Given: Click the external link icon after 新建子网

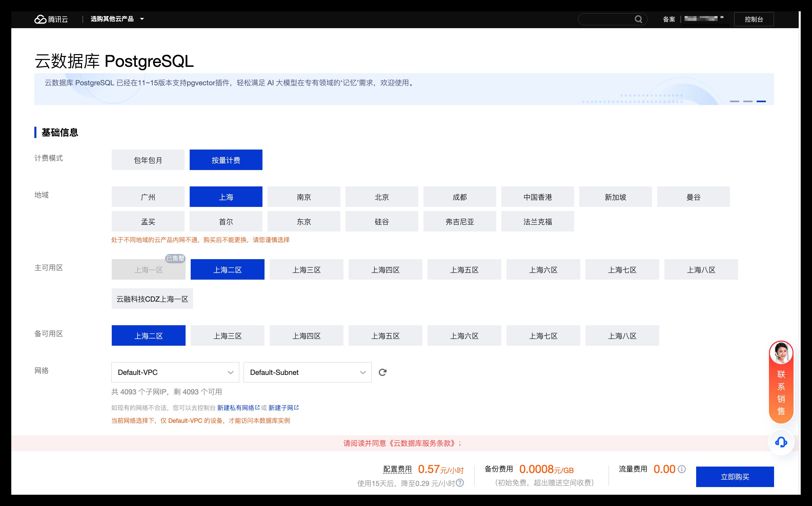Looking at the screenshot, I should [296, 407].
